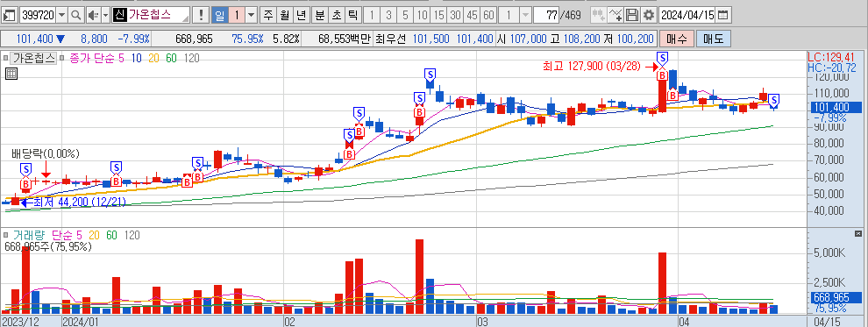Expand the custom interval dropdown after 60
This screenshot has width=868, height=327.
coord(525,15)
